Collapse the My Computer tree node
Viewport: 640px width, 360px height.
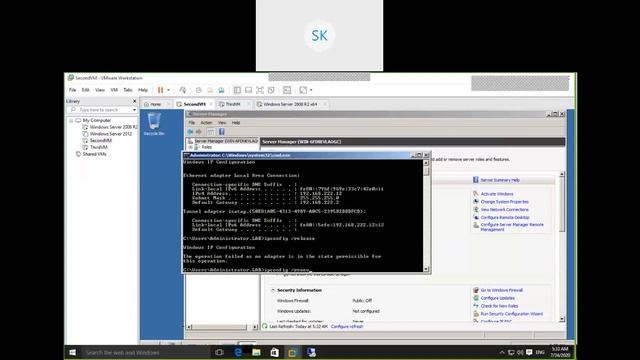(x=71, y=121)
